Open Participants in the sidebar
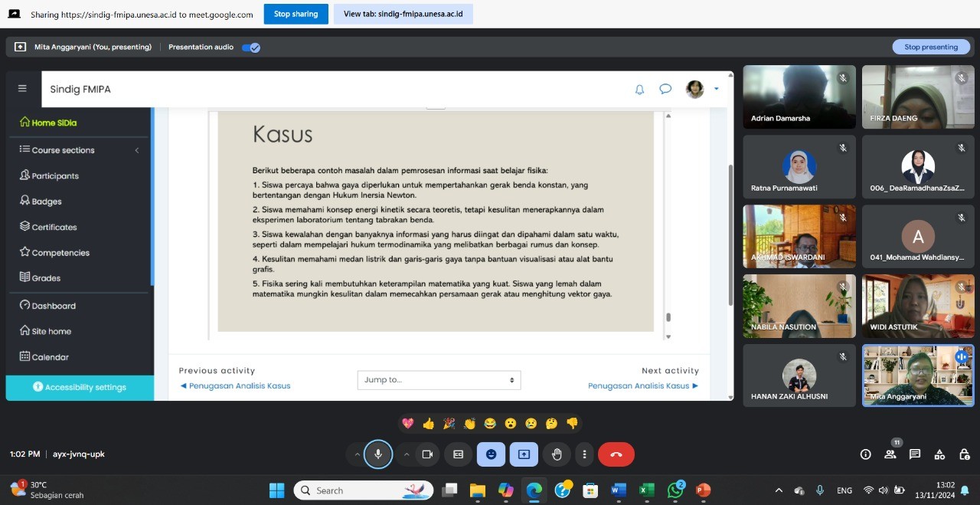Screen dimensions: 980x505 pyautogui.click(x=54, y=176)
